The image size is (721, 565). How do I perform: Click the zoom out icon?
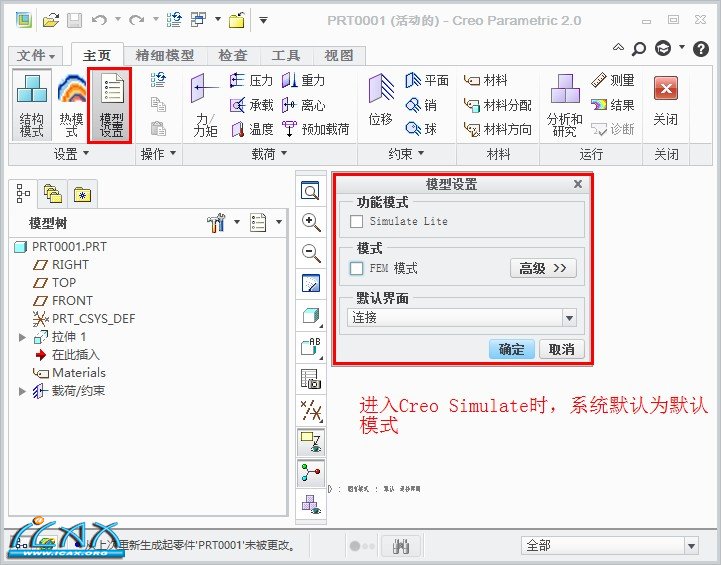pyautogui.click(x=310, y=252)
